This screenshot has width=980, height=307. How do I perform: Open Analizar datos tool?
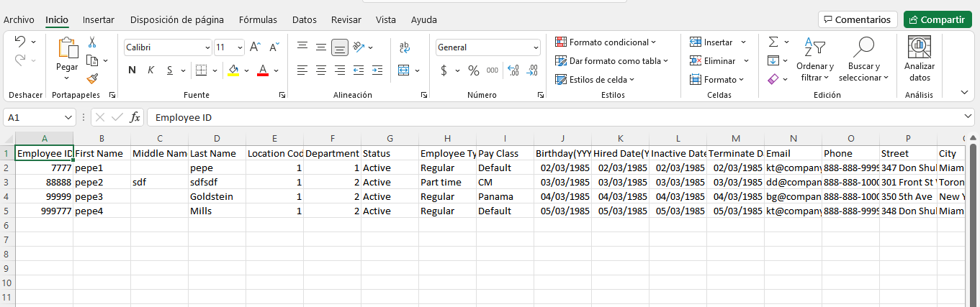(x=919, y=59)
